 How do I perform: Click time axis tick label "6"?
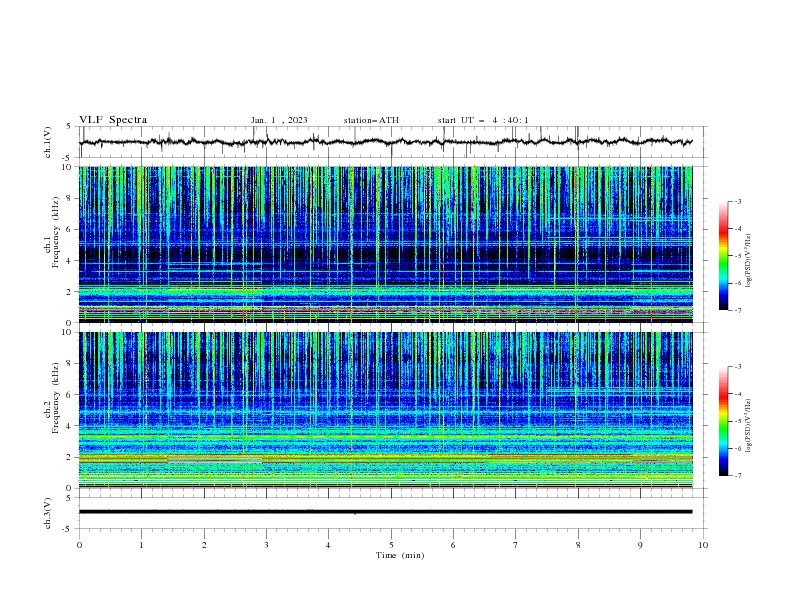pyautogui.click(x=453, y=545)
